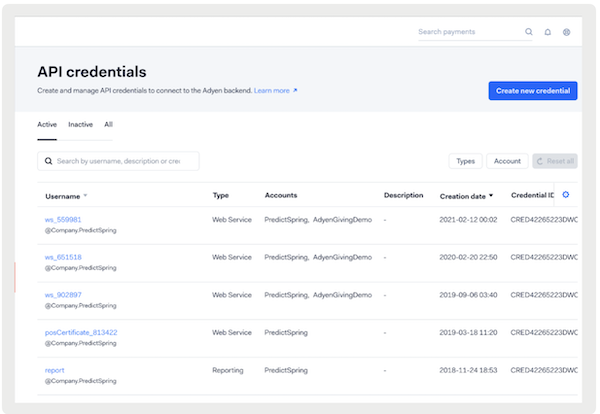Click the reset arrow icon on Reset all
This screenshot has width=600, height=414.
540,161
